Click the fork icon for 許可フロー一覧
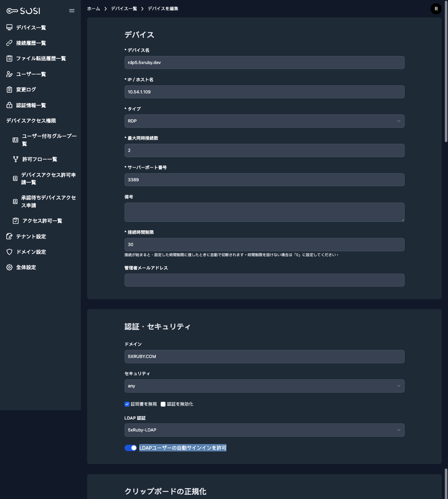The image size is (448, 499). pyautogui.click(x=16, y=159)
